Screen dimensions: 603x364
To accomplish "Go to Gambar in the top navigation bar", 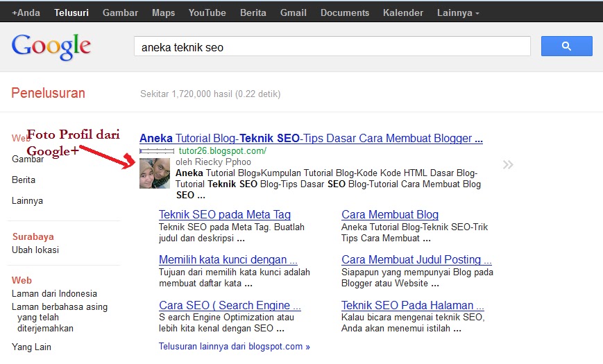I will pos(120,12).
